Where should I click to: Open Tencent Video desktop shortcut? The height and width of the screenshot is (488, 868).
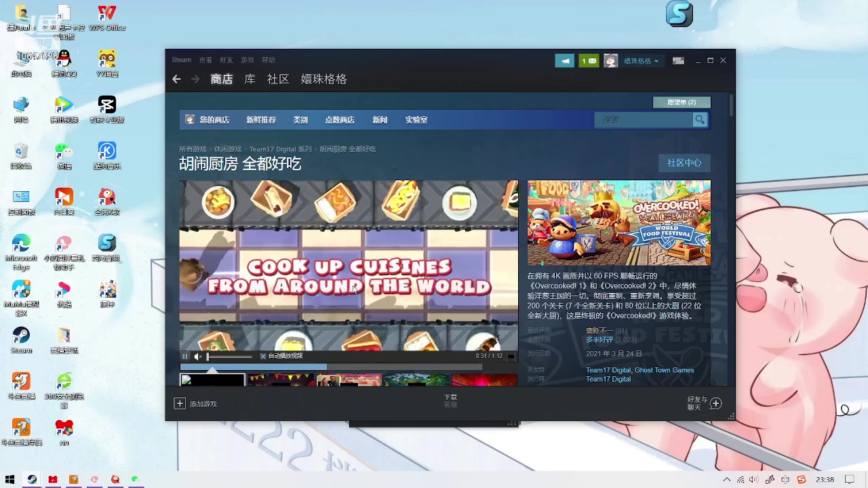pos(64,110)
